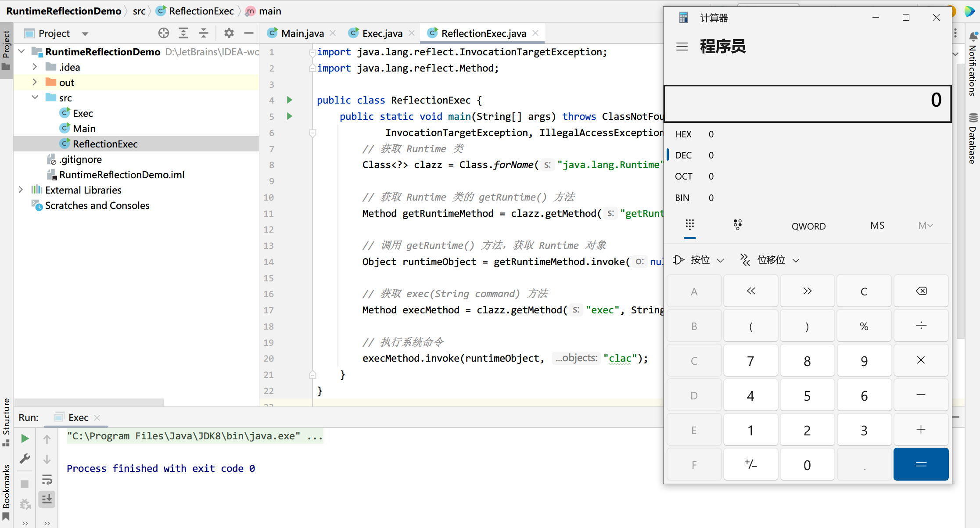
Task: Collapse the RuntimeReflectionDemo root node
Action: [x=22, y=51]
